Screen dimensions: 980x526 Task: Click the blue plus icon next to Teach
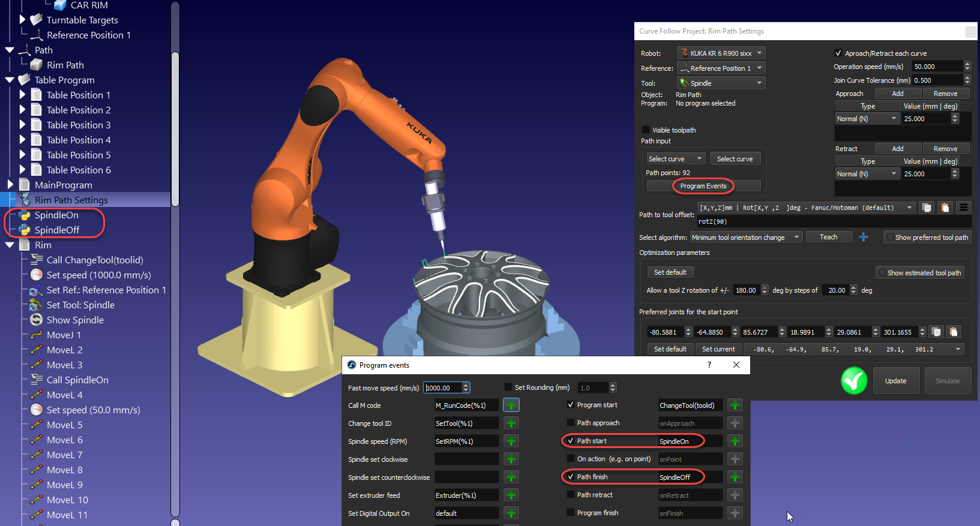click(x=864, y=237)
